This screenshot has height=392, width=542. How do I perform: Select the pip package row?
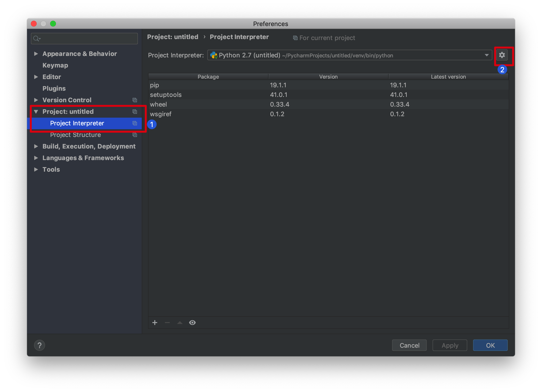(328, 85)
